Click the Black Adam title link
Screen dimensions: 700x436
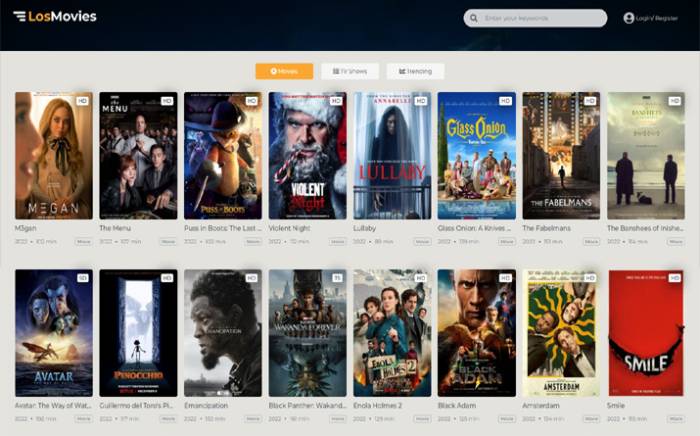[457, 406]
